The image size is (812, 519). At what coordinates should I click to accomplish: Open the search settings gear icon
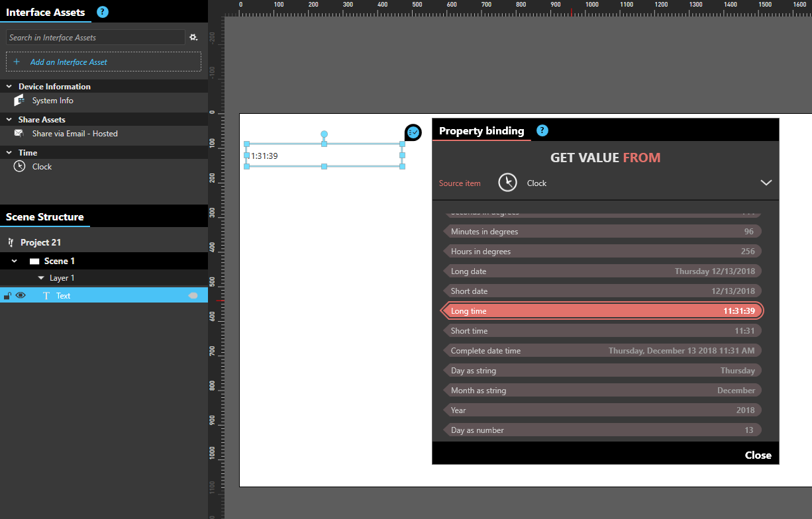click(193, 37)
